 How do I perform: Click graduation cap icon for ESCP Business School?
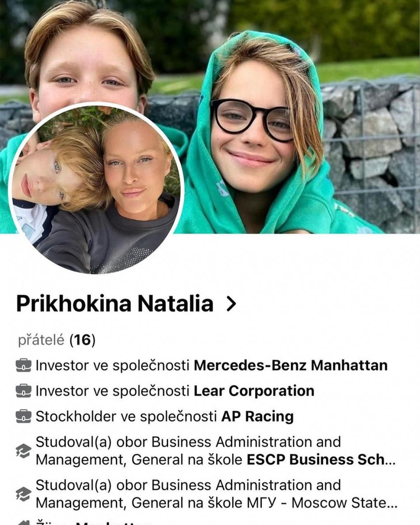click(23, 451)
